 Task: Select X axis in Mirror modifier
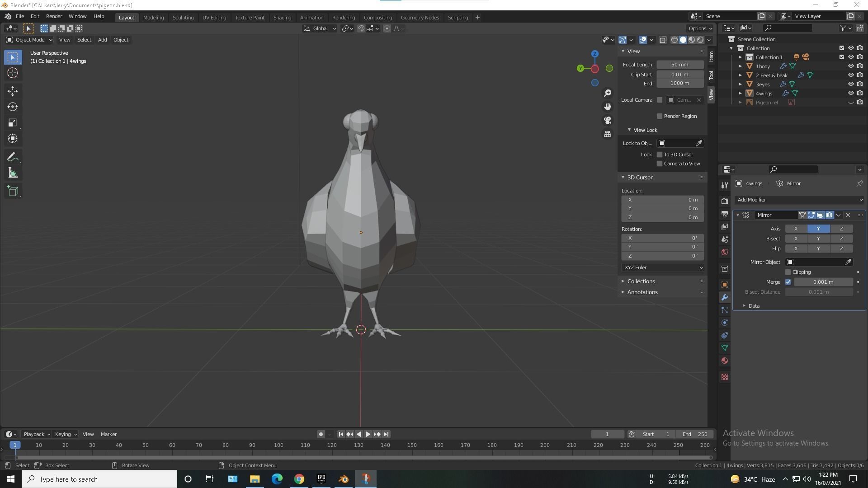pos(796,229)
